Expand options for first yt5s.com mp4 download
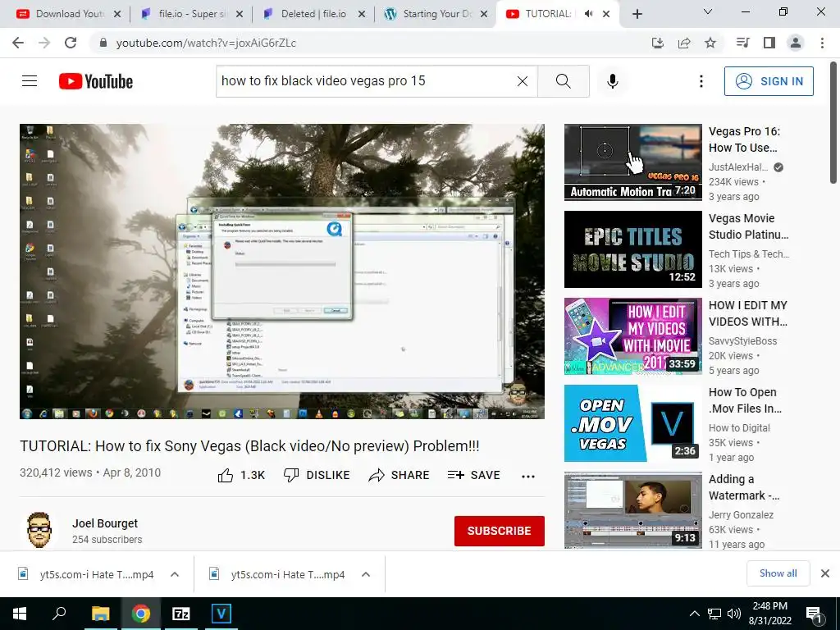The width and height of the screenshot is (840, 630). (175, 574)
